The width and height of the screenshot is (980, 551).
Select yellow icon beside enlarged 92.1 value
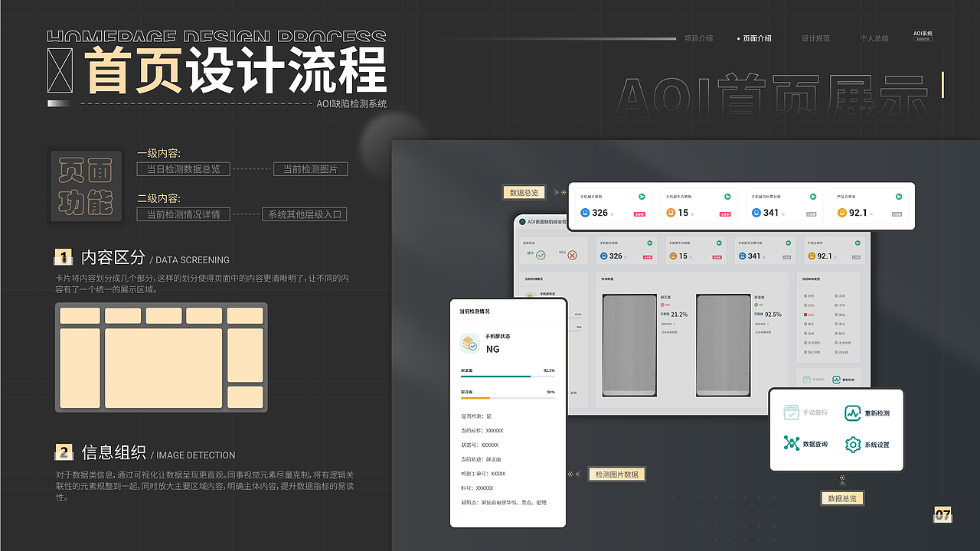[x=841, y=213]
